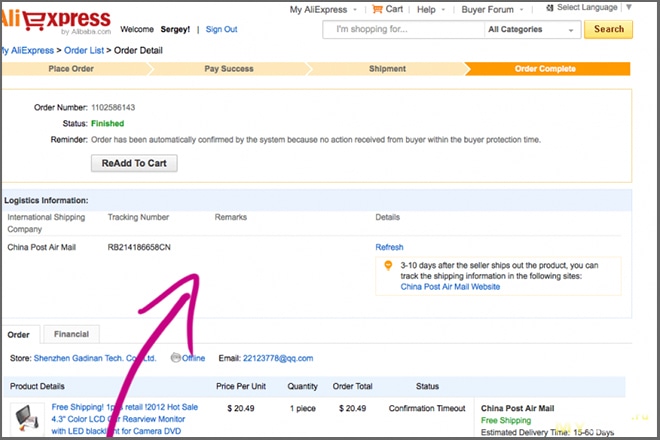The height and width of the screenshot is (440, 660).
Task: Refresh the logistics tracking details
Action: (389, 247)
